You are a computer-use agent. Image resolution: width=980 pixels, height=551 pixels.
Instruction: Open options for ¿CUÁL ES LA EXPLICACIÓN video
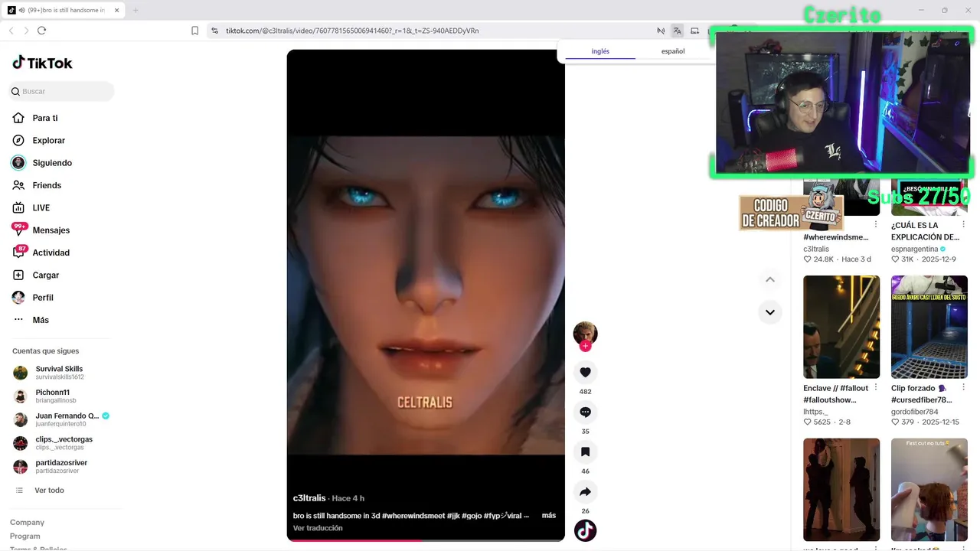(x=964, y=224)
